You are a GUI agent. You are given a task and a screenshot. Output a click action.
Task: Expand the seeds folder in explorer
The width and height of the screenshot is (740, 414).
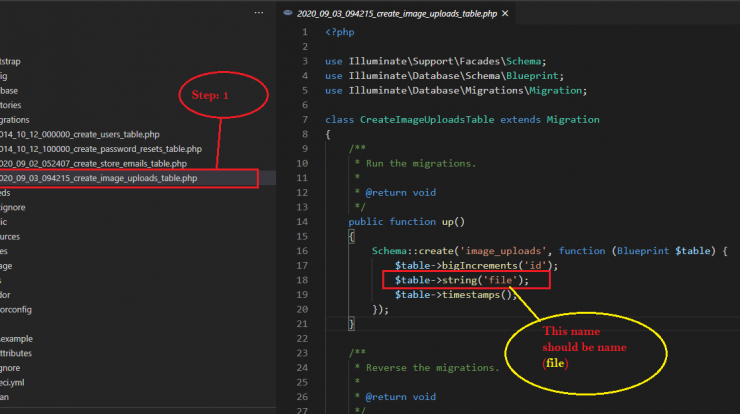coord(5,193)
